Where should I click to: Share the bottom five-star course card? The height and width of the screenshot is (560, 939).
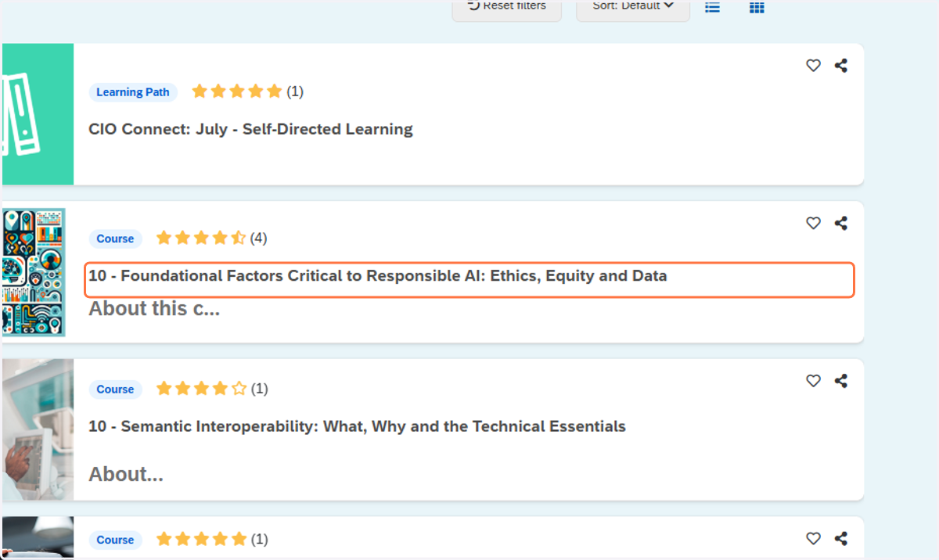click(841, 538)
